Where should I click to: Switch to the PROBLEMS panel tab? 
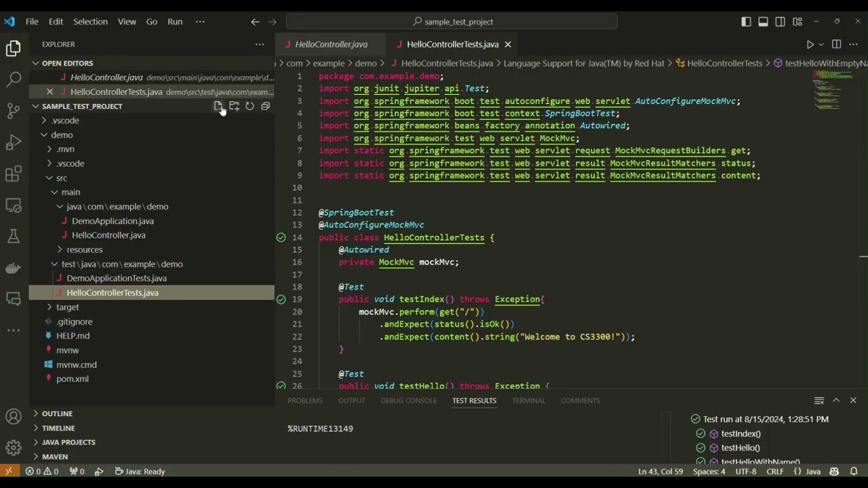(305, 401)
